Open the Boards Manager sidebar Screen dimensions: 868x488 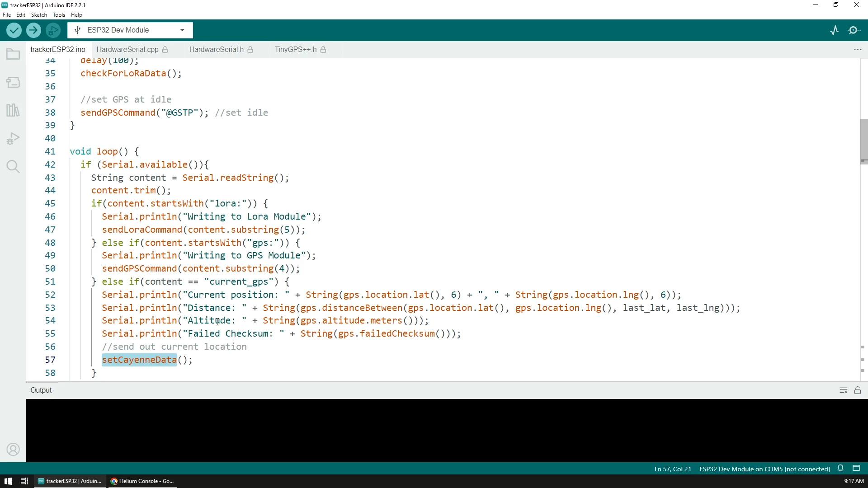click(x=13, y=83)
